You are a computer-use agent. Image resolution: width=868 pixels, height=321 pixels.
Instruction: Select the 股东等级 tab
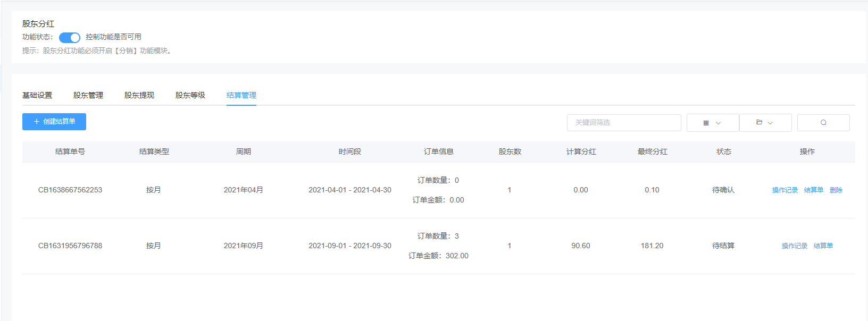click(190, 95)
